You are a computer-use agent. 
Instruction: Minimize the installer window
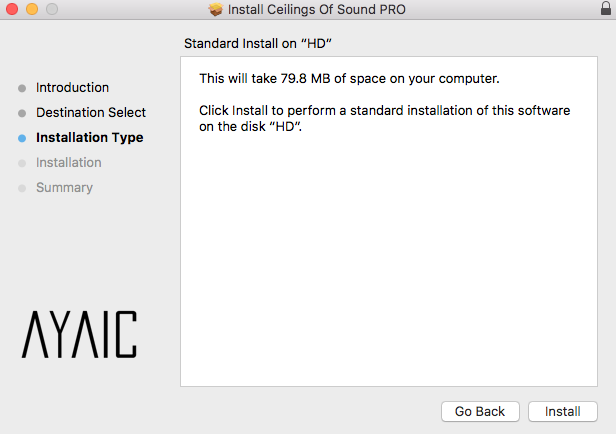(x=31, y=10)
